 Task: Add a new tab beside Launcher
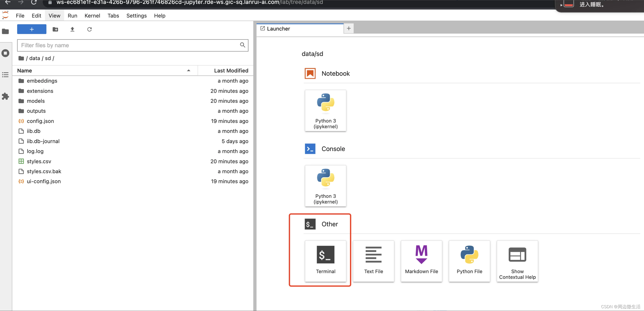coord(349,28)
